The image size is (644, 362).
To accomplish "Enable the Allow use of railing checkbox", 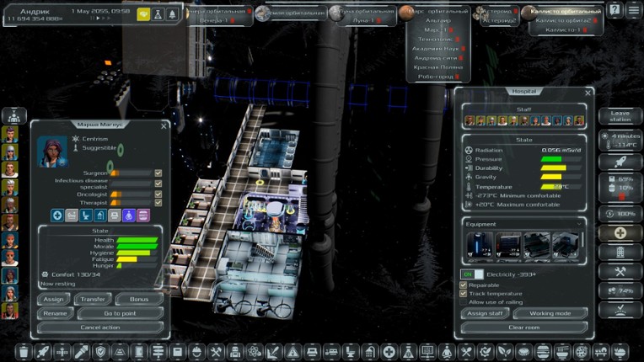I will [x=464, y=301].
